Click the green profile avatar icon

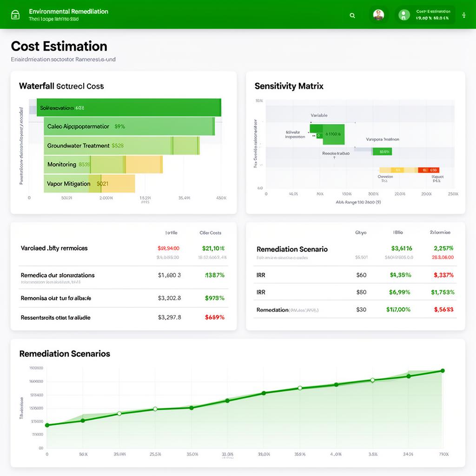404,15
